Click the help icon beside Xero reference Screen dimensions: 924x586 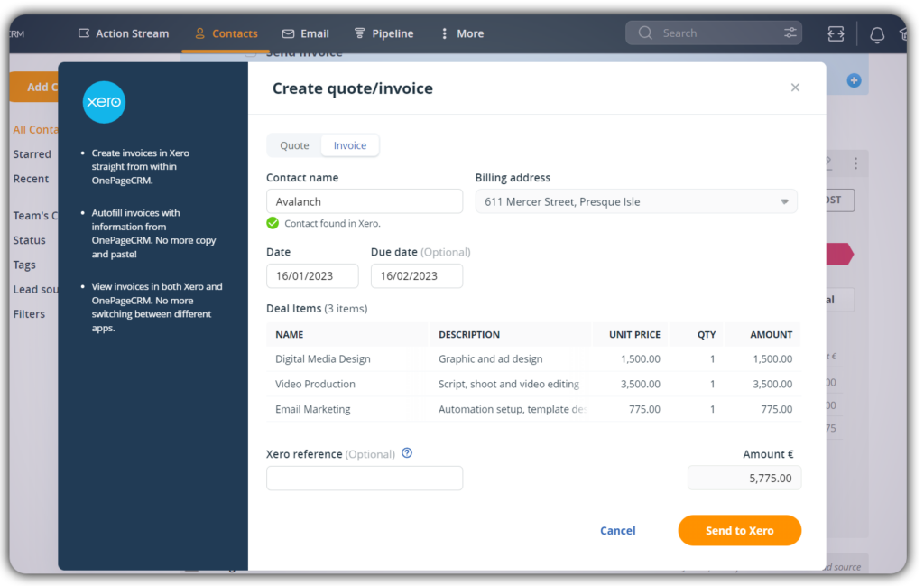pos(406,453)
